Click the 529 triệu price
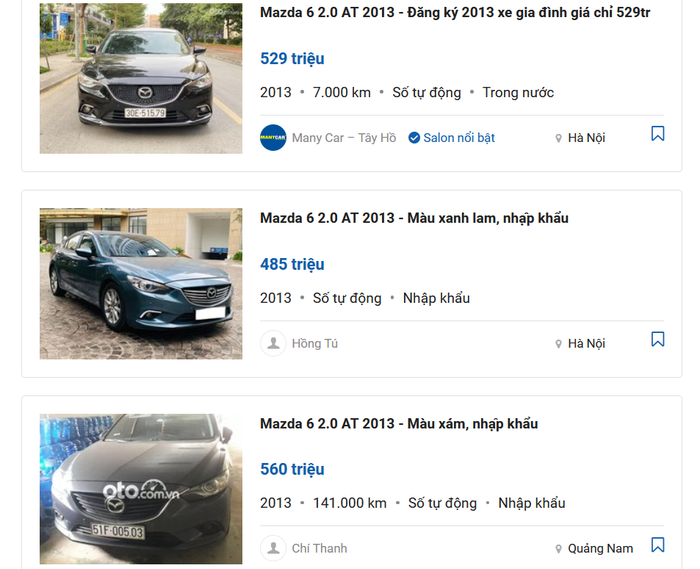The image size is (700, 569). click(292, 58)
